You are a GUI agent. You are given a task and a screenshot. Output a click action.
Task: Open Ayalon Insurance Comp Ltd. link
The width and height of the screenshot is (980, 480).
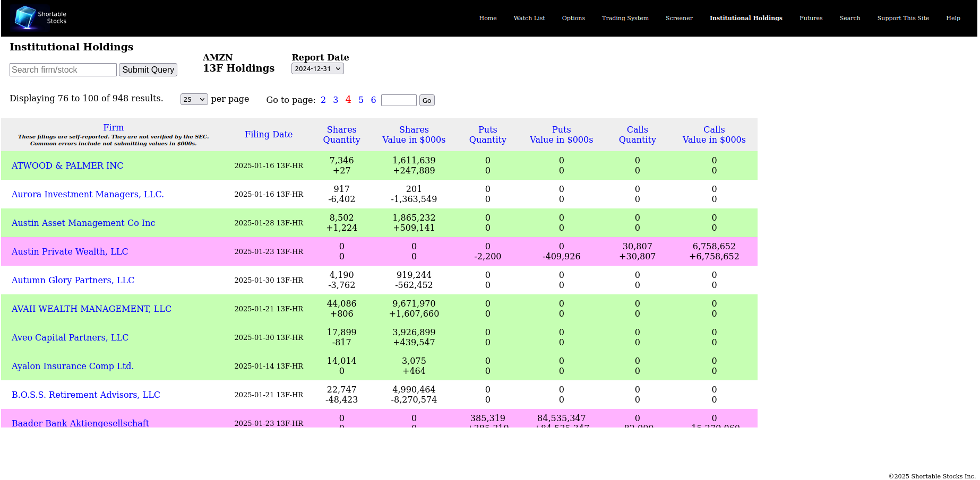[x=73, y=366]
